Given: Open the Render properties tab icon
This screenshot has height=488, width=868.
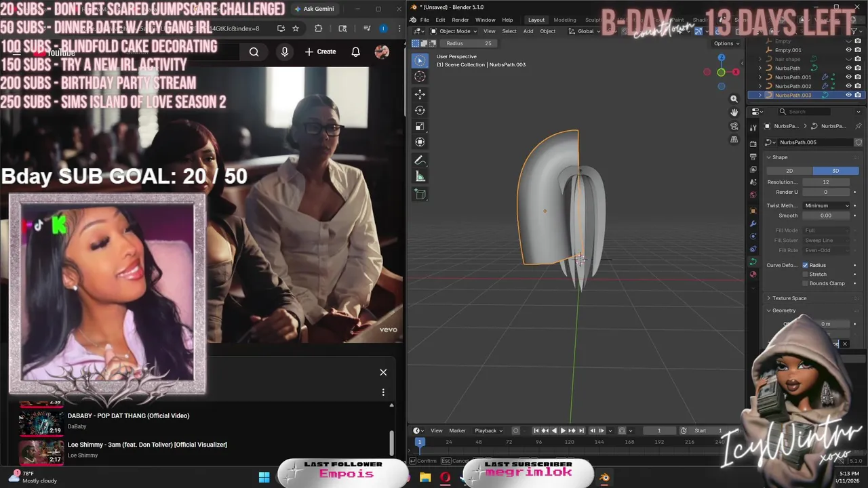Looking at the screenshot, I should [753, 144].
